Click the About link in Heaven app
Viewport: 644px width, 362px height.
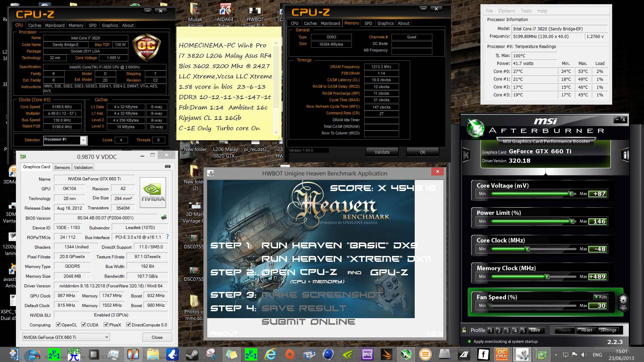coord(223,333)
